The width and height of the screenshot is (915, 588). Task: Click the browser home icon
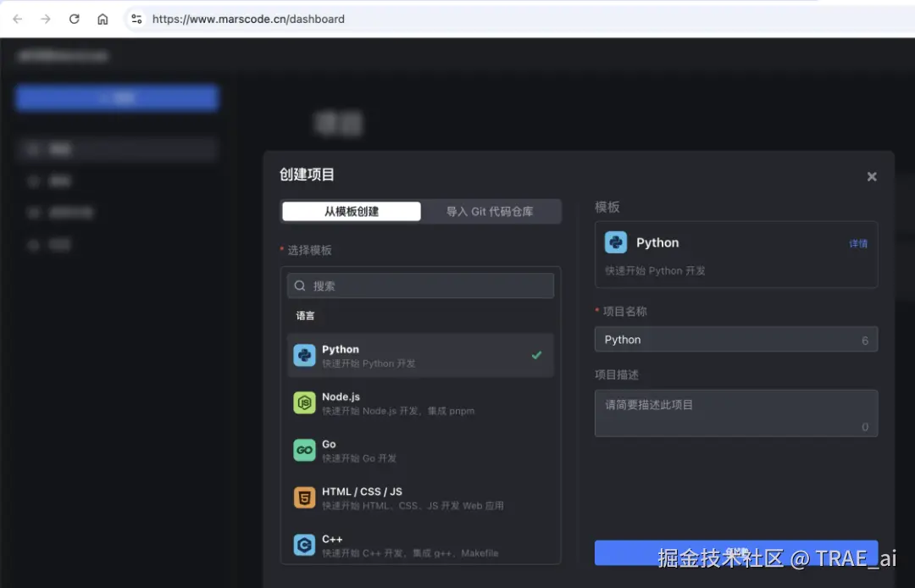coord(103,19)
